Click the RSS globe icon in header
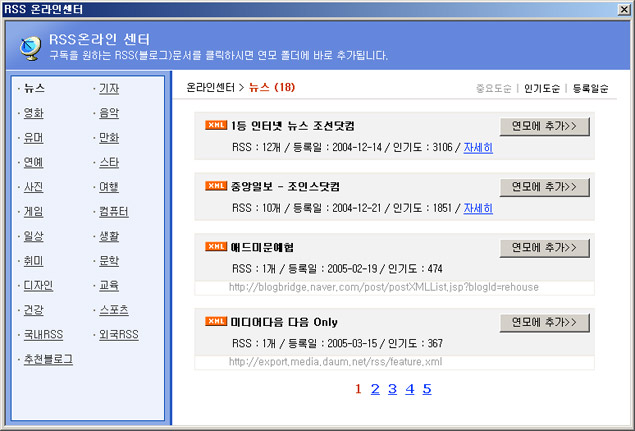This screenshot has width=635, height=431. pos(32,47)
